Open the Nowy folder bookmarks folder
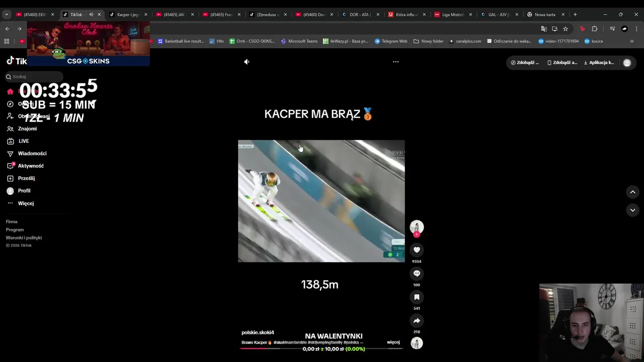This screenshot has height=362, width=644. point(429,41)
